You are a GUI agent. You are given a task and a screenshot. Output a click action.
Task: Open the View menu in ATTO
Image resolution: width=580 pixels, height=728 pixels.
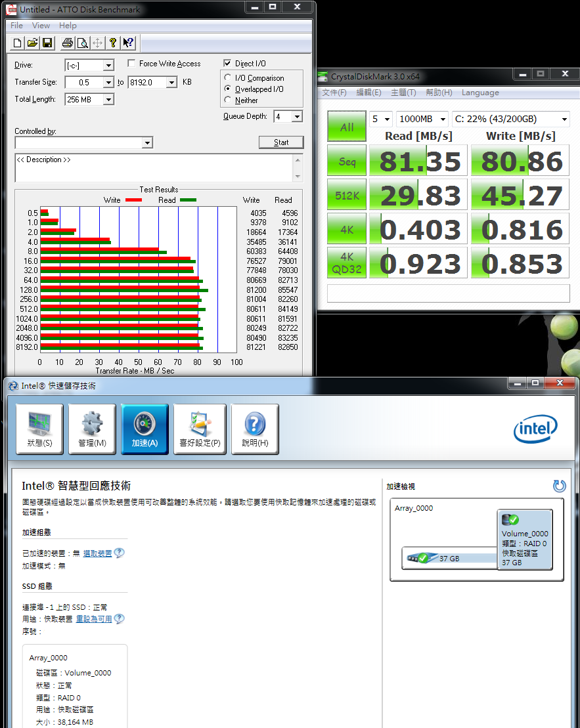point(41,26)
